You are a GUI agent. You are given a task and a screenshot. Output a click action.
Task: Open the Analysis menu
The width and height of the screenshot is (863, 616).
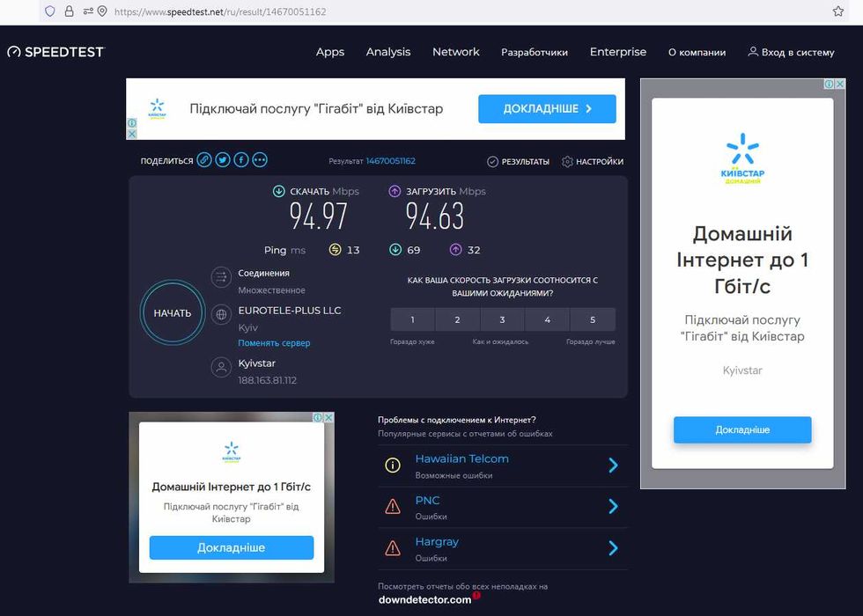click(x=388, y=52)
